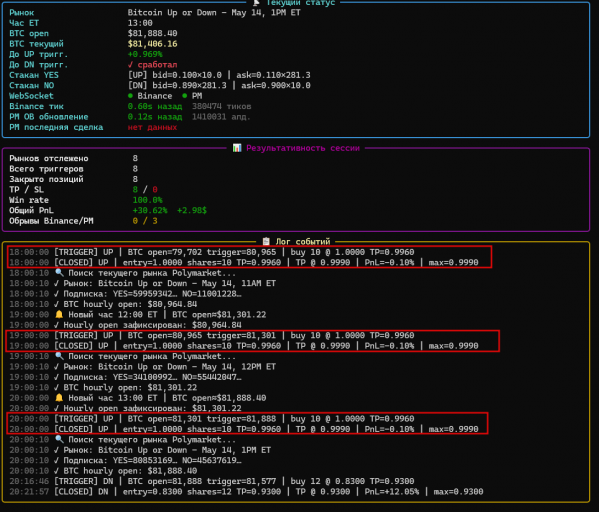
Task: Click the WebSocket label in the status panel
Action: click(x=31, y=96)
